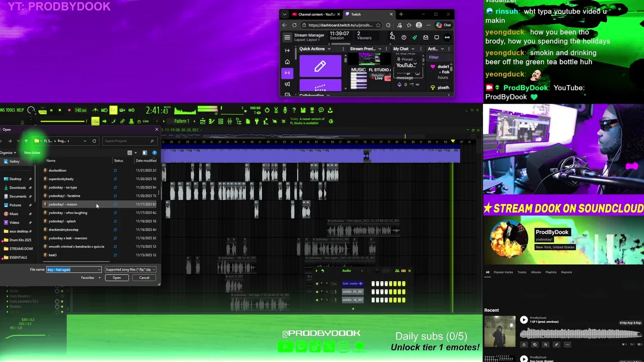Toggle Song/Pattern mode switch in FL Studio

[x=42, y=110]
